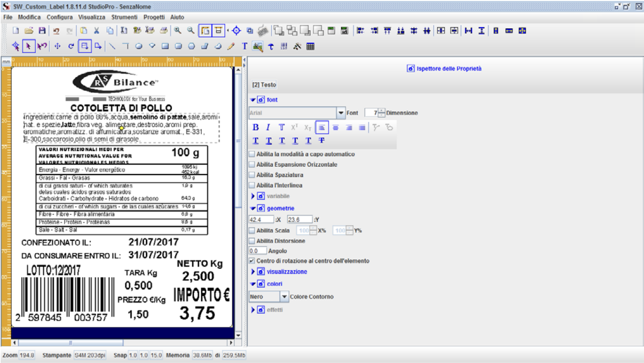644x363 pixels.
Task: Click the Italic formatting icon
Action: (268, 127)
